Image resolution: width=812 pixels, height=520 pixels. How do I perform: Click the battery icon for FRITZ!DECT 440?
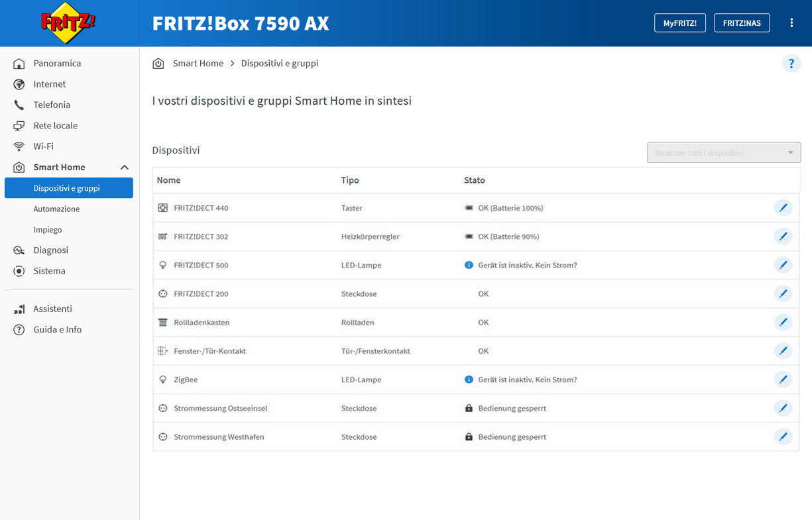click(469, 208)
